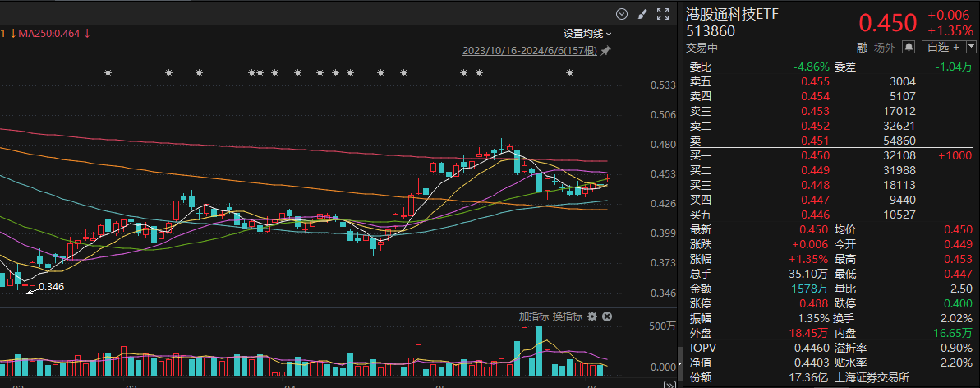Expand the chart to fullscreen
Image resolution: width=980 pixels, height=388 pixels.
click(x=662, y=13)
